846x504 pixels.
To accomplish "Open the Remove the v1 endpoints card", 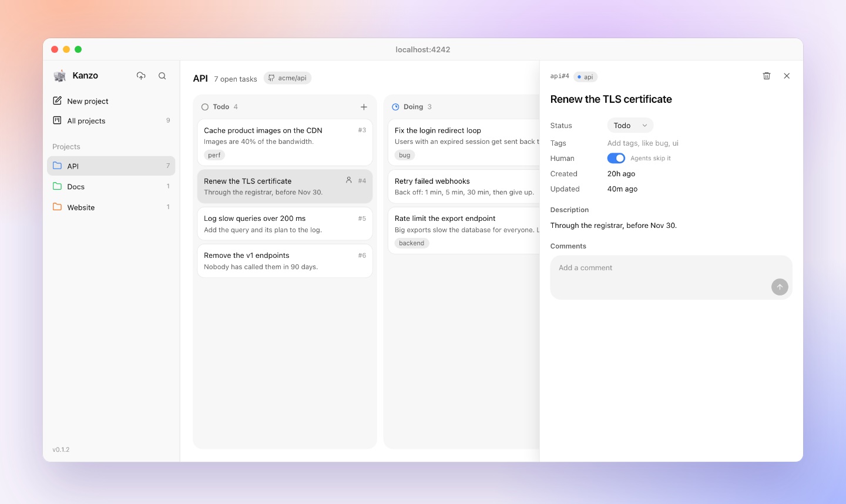I will pyautogui.click(x=285, y=261).
